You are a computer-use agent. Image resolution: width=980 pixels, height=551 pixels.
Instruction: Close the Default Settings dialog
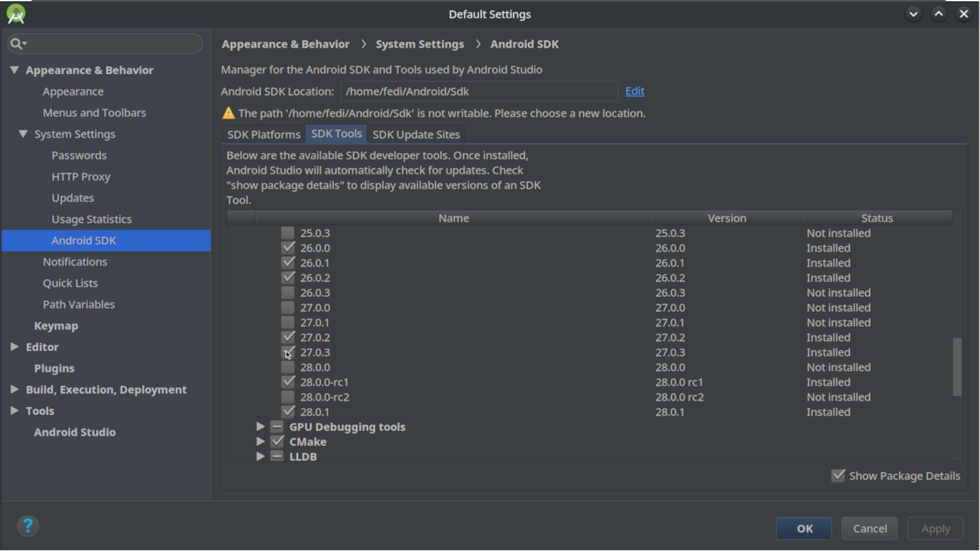click(963, 14)
